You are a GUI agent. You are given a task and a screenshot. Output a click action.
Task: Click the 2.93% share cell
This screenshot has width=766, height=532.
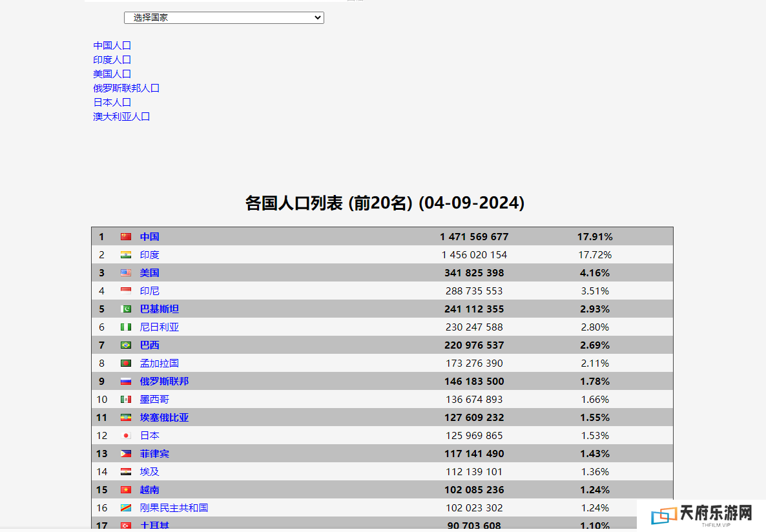point(595,309)
